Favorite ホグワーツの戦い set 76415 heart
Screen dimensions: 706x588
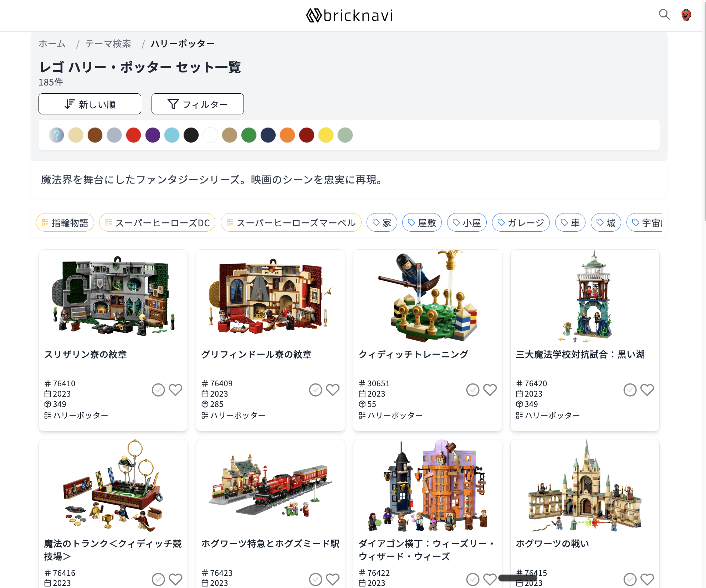(647, 579)
